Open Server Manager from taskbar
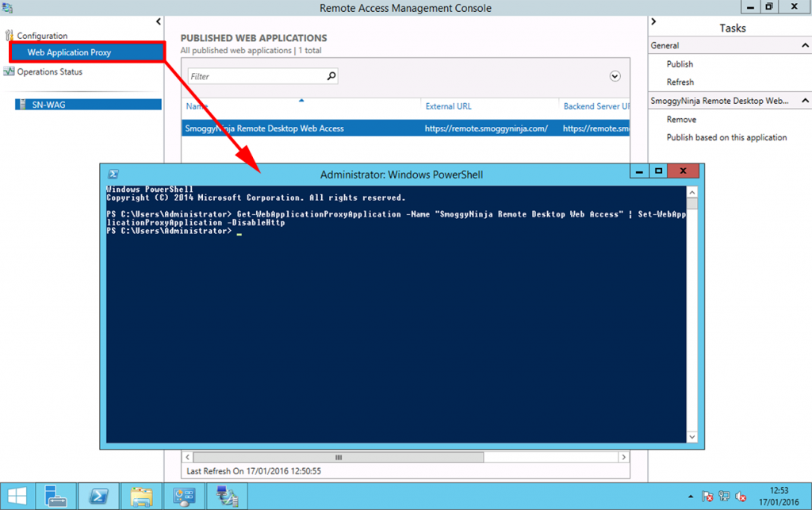 56,497
